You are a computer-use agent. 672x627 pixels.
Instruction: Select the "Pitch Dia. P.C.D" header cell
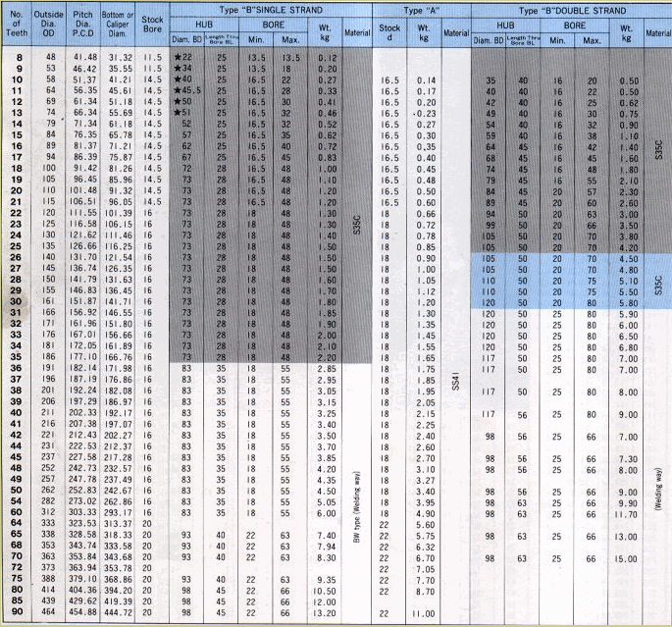click(85, 31)
